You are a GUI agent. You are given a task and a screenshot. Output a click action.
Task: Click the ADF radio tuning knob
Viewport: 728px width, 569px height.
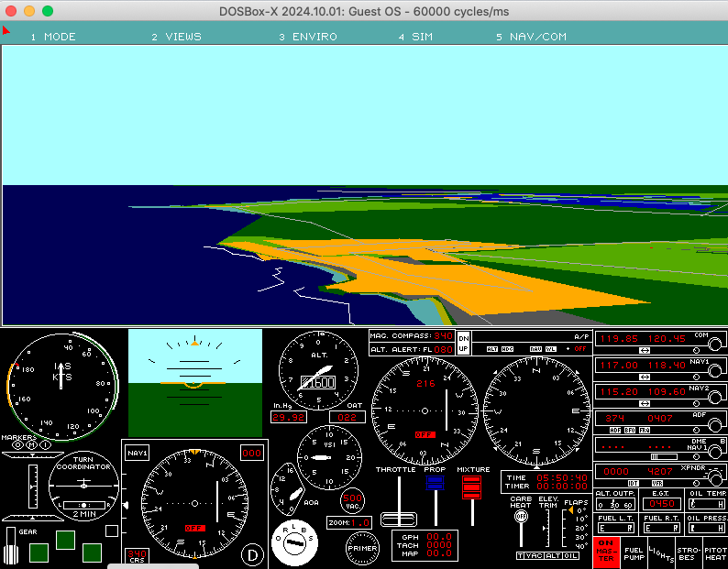click(715, 423)
